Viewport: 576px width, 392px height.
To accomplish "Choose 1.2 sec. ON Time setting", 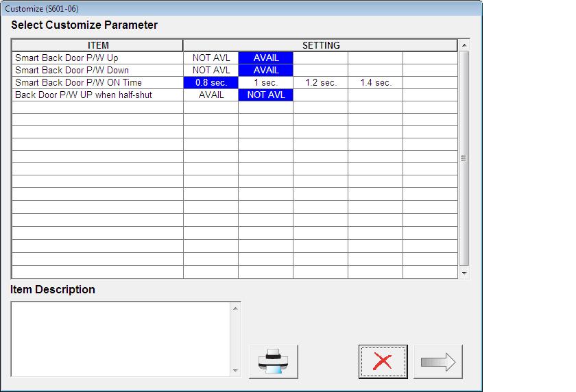I will point(321,83).
